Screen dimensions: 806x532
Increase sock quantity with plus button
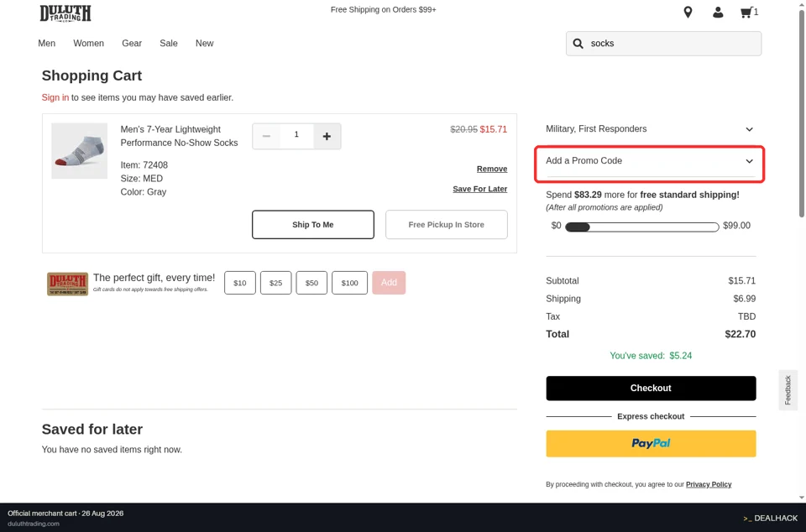click(327, 136)
